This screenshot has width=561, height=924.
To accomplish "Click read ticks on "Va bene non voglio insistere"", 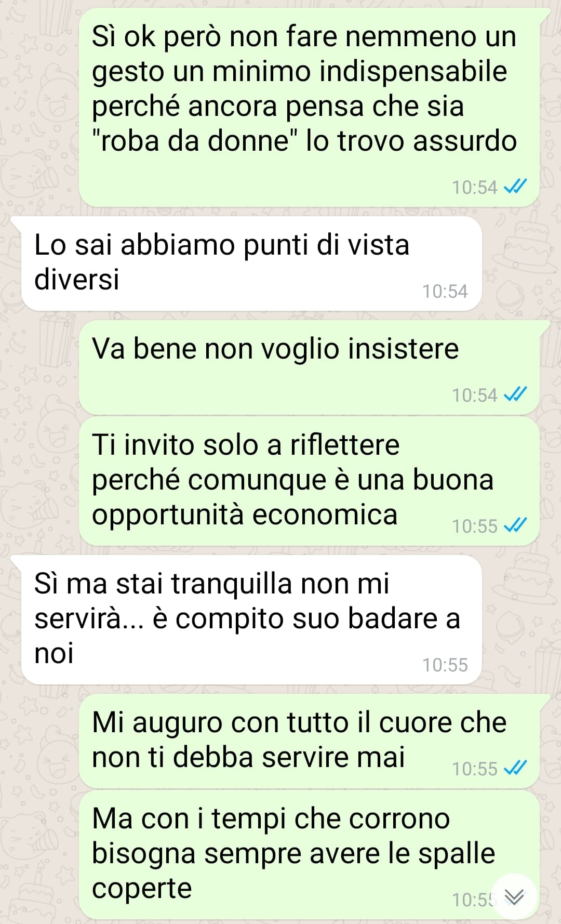I will tap(516, 394).
